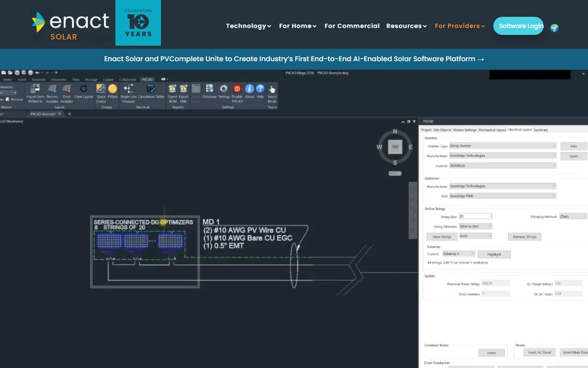Expand the Technology website menu
Image resolution: width=588 pixels, height=368 pixels.
[x=248, y=26]
